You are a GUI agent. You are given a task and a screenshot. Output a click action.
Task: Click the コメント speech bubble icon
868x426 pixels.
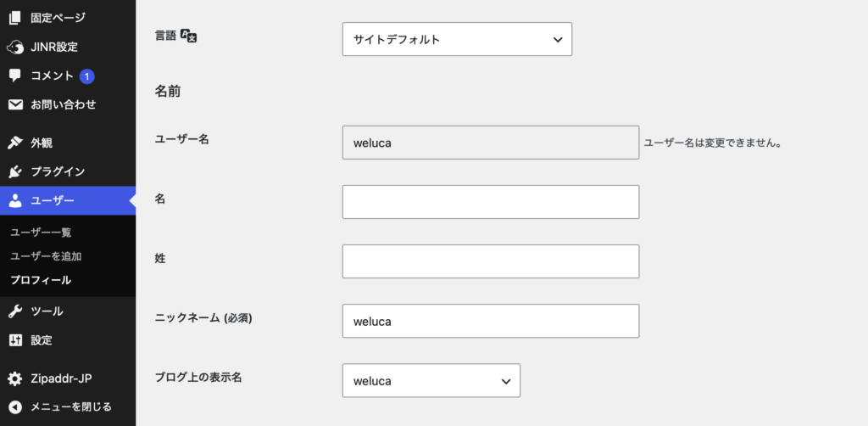(15, 76)
